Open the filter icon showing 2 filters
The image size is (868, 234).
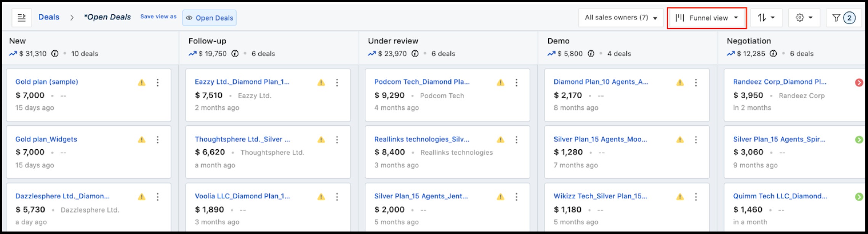pos(844,18)
